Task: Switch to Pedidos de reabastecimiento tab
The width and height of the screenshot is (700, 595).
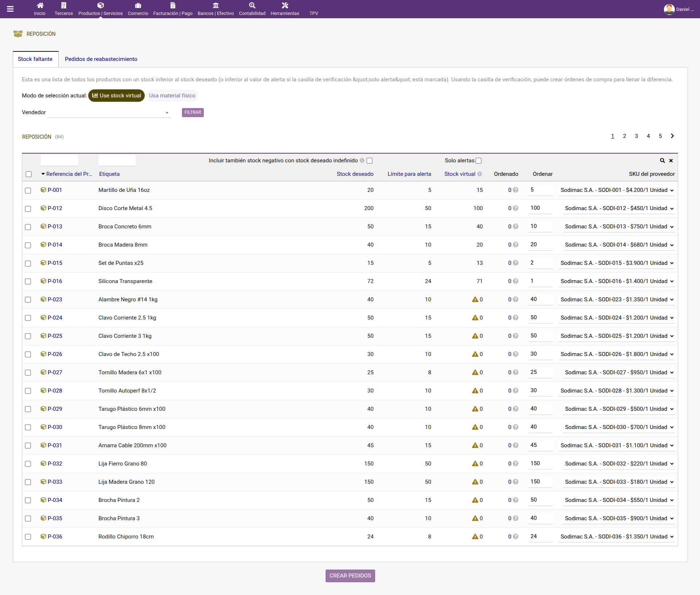Action: (x=101, y=59)
